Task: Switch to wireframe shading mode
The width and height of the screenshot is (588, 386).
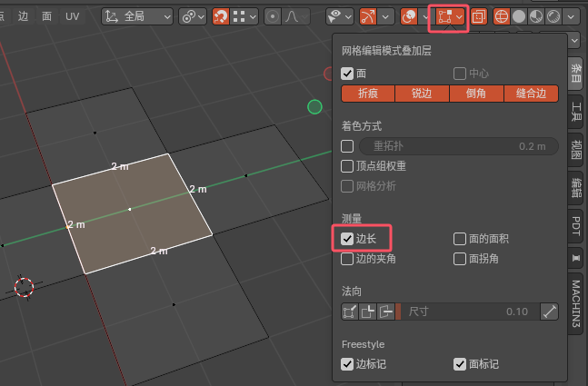Action: 500,16
